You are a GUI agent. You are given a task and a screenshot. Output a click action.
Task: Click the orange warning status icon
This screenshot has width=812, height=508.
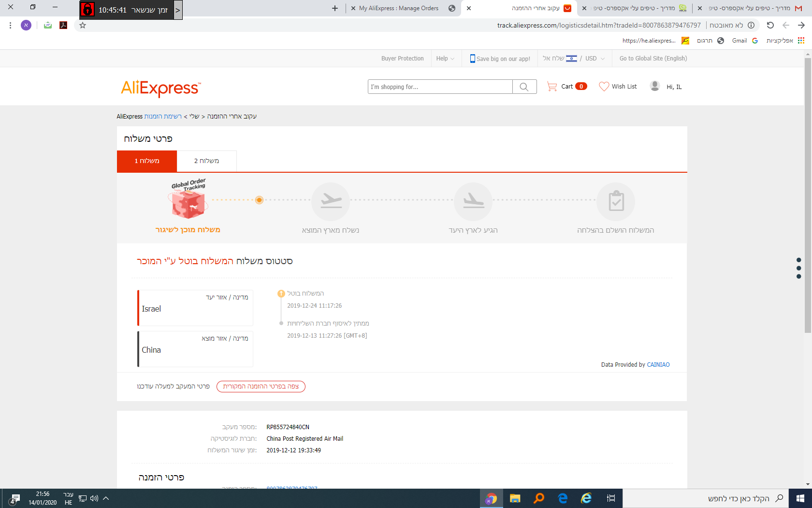tap(281, 293)
